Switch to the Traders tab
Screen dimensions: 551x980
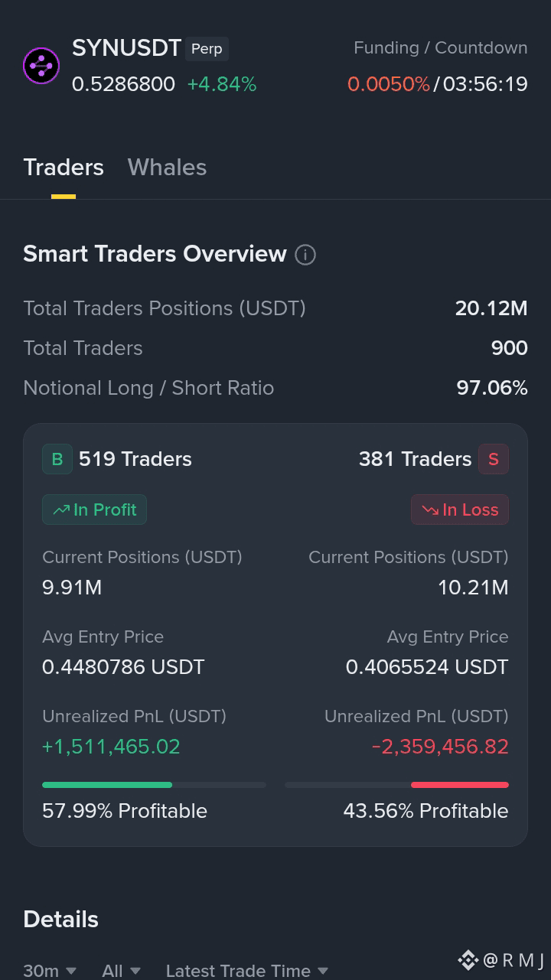(x=64, y=168)
